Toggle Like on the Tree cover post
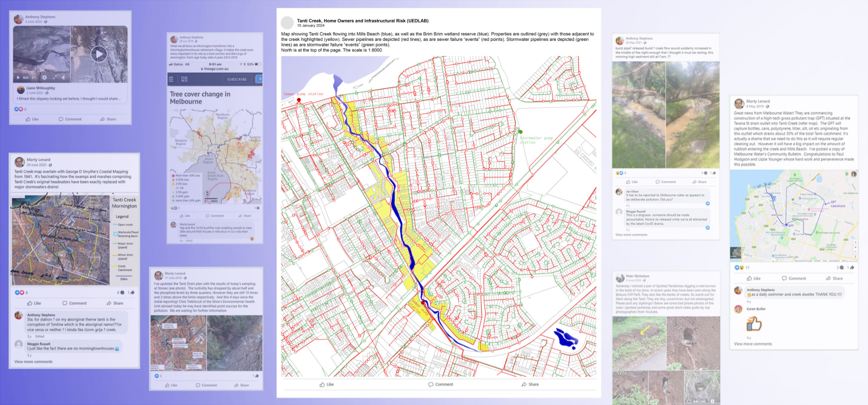 pos(185,216)
